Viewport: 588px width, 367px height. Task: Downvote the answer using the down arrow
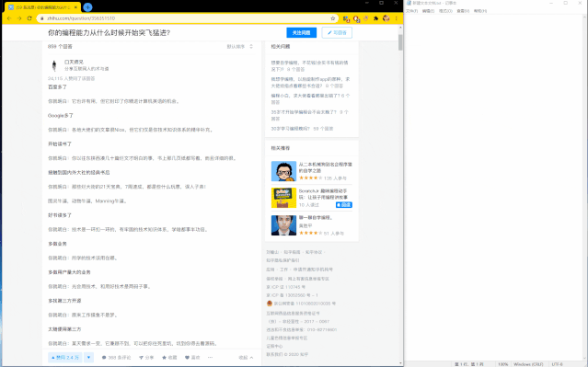pyautogui.click(x=88, y=358)
